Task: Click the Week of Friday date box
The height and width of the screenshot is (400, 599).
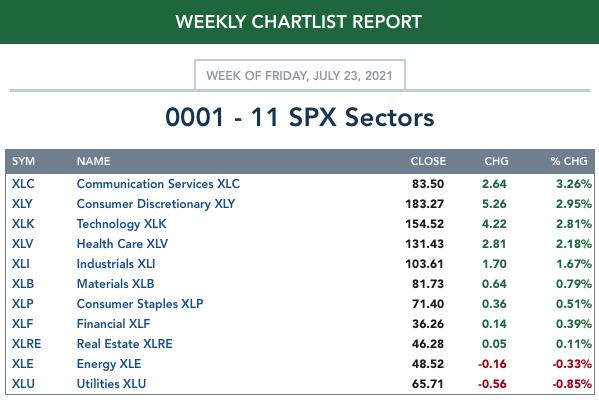Action: coord(300,75)
